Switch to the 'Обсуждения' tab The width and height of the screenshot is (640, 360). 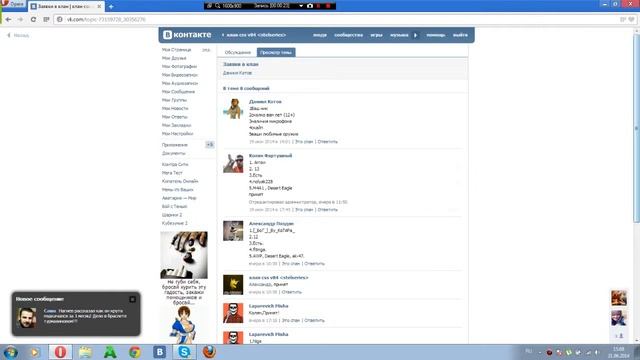[238, 52]
